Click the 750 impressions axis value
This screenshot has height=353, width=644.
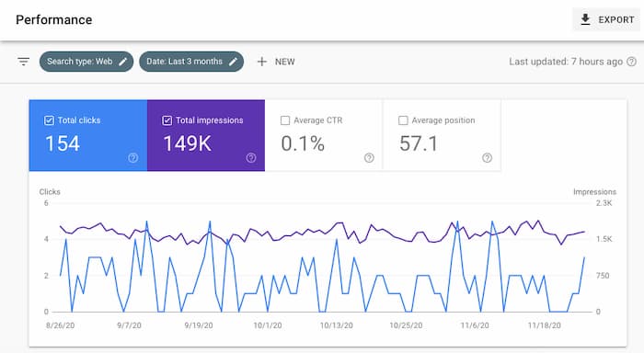[603, 276]
